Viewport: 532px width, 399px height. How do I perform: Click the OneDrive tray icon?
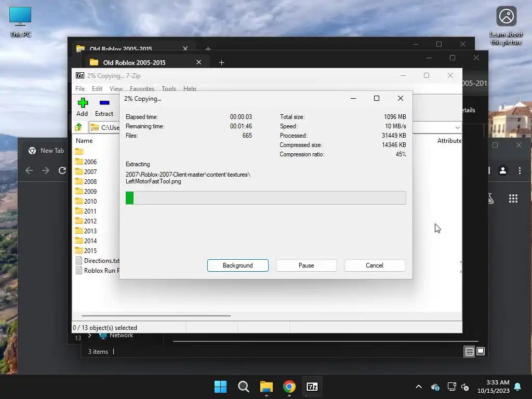(435, 387)
